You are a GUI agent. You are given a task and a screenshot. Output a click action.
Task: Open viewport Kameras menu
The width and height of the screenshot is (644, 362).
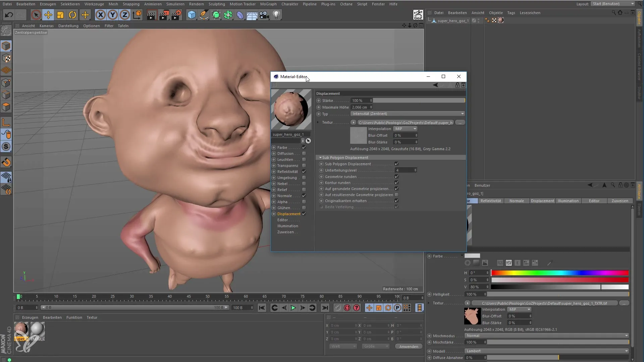(46, 26)
